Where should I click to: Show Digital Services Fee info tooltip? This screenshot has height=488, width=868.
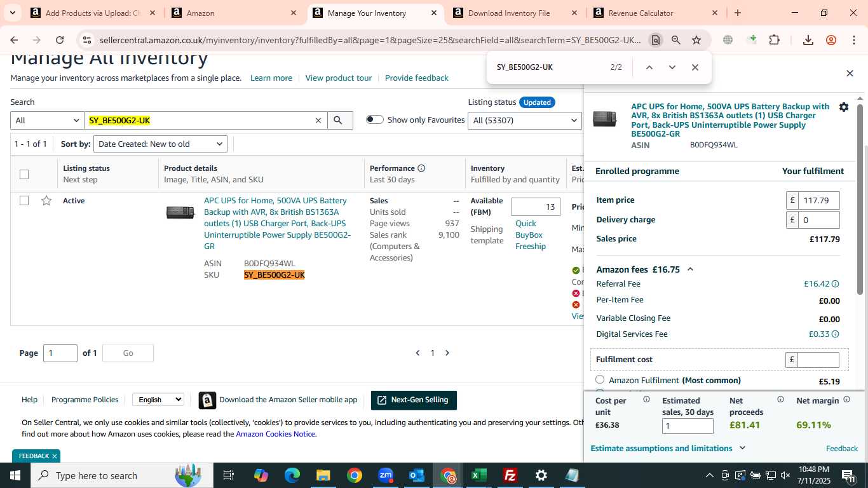click(x=835, y=334)
